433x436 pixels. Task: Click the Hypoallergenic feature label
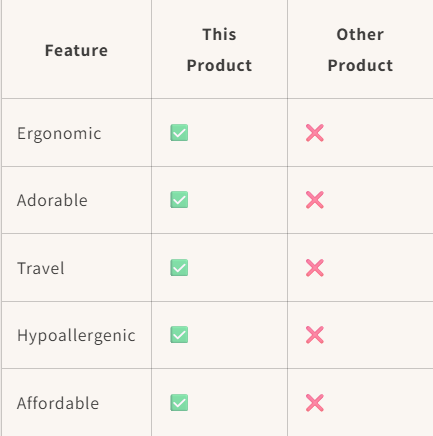coord(76,336)
